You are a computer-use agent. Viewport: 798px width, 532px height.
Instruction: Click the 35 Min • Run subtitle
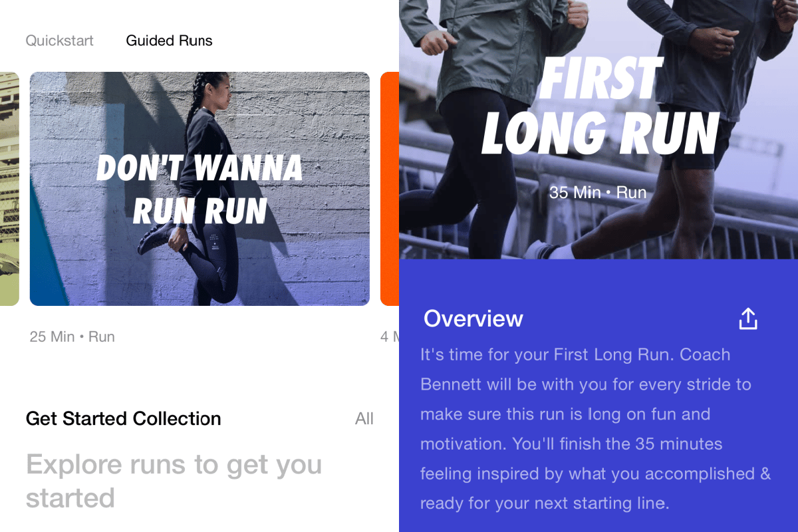(x=598, y=193)
